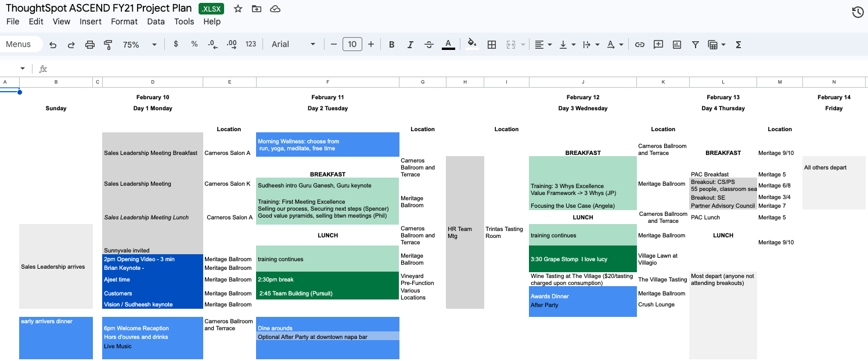The image size is (868, 361).
Task: Toggle bold formatting
Action: [x=392, y=45]
